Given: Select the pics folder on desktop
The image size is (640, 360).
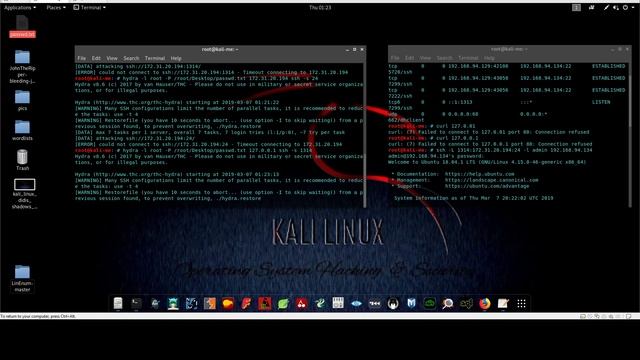Looking at the screenshot, I should click(x=22, y=100).
